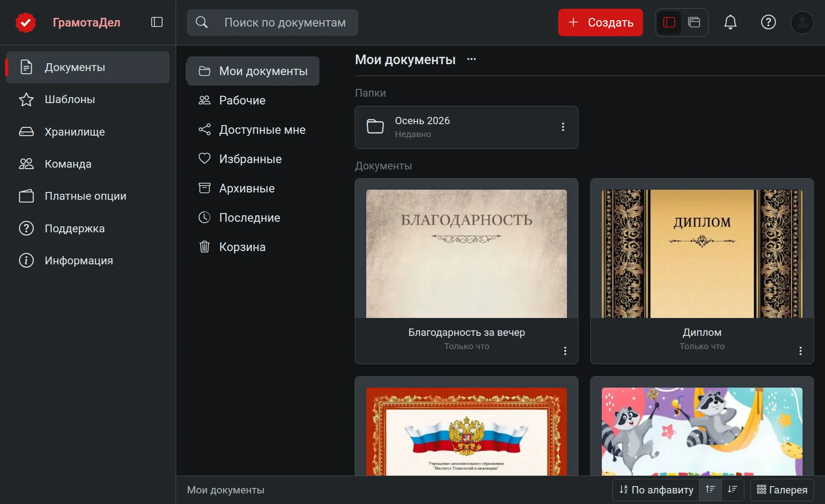Click the Мои документы folder icon
825x504 pixels.
[x=204, y=71]
